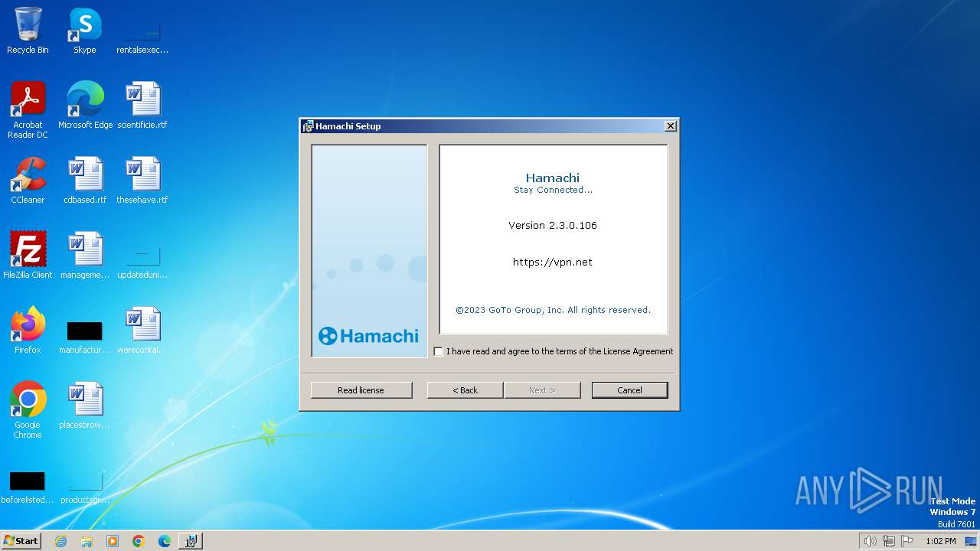Open CCleaner desktop shortcut
The image size is (980, 551).
28,181
